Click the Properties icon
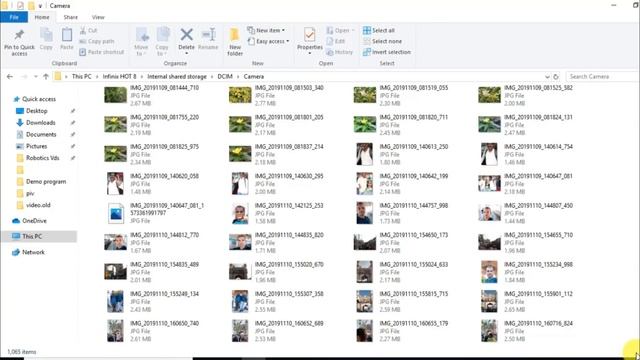This screenshot has width=640, height=360. pos(309,35)
